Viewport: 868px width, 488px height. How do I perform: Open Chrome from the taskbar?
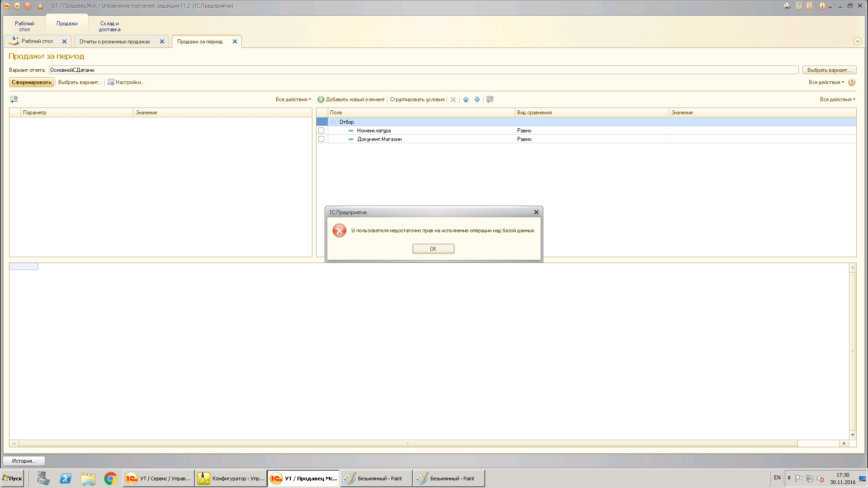(110, 479)
